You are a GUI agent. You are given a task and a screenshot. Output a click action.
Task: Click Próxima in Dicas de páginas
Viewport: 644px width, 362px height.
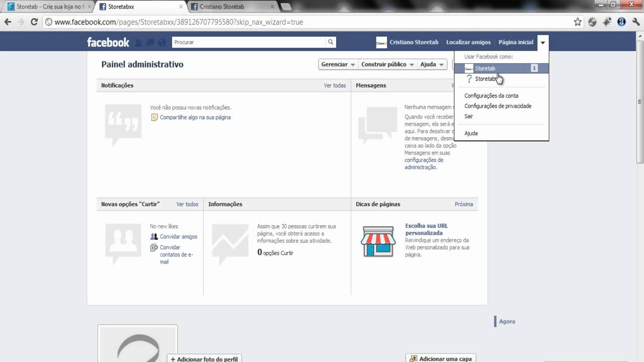pos(464,204)
